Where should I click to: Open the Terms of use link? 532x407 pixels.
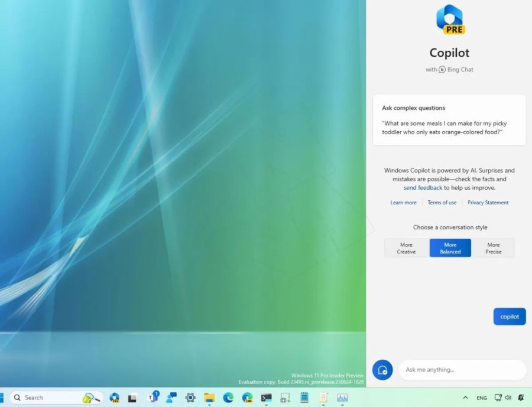pos(442,203)
